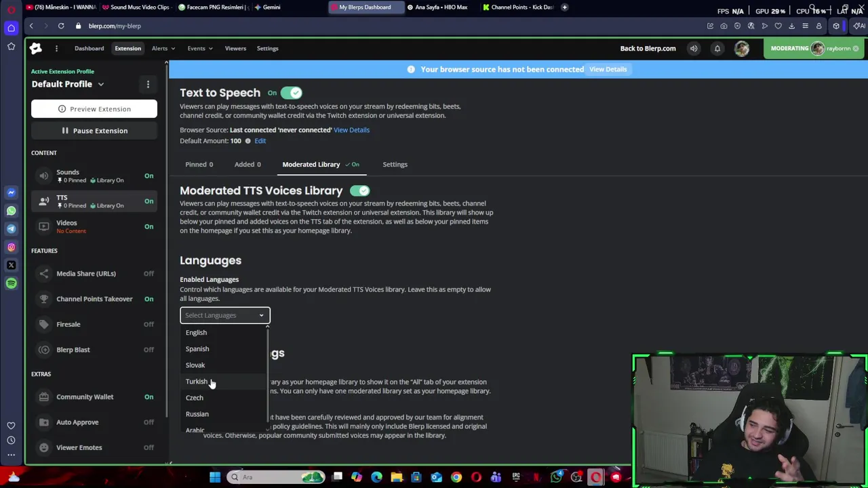Open Default Profile three-dot options menu
Image resolution: width=868 pixels, height=488 pixels.
tap(148, 84)
